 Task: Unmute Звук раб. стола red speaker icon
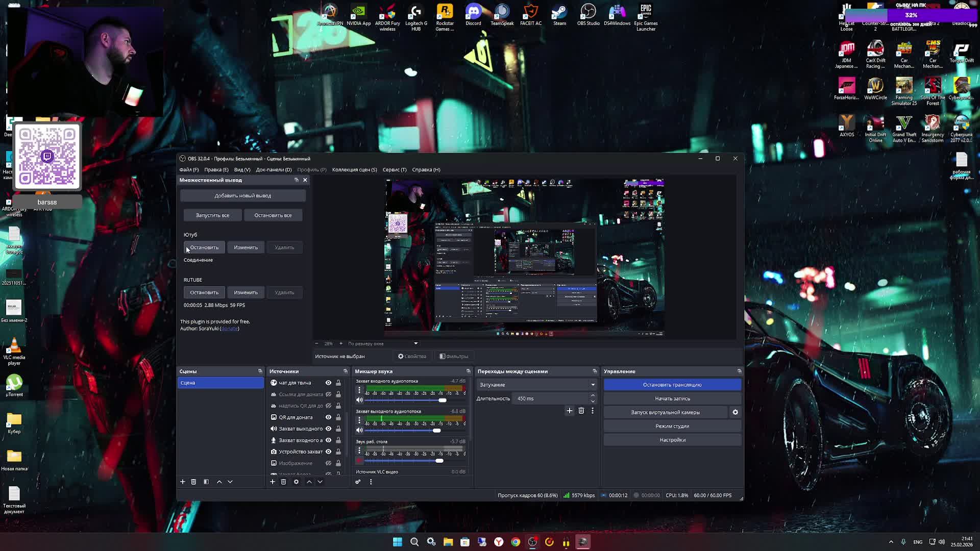359,461
